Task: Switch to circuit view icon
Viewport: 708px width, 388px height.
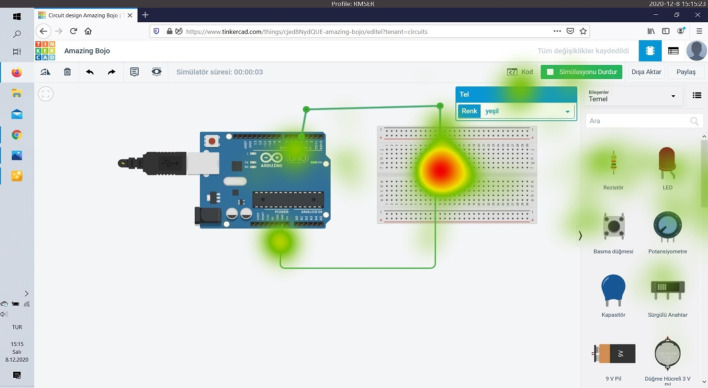Action: coord(650,51)
